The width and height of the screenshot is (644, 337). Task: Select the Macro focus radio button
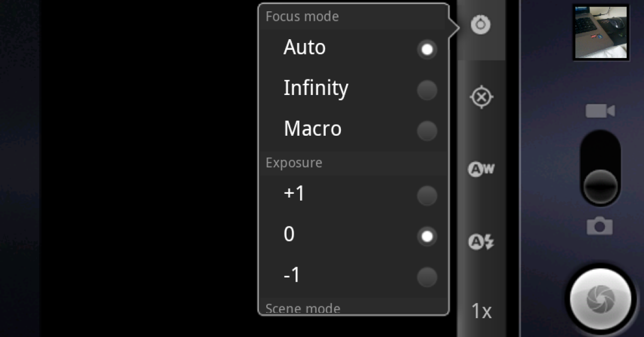pyautogui.click(x=427, y=131)
